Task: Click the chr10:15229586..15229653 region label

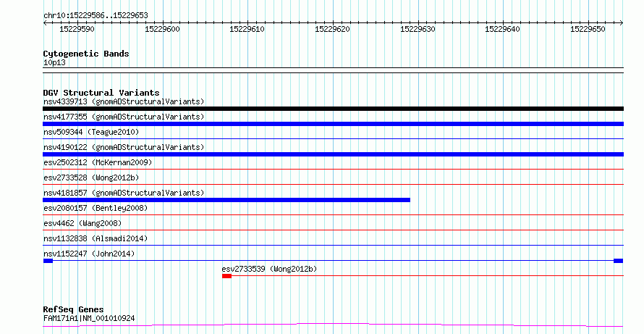Action: (x=96, y=16)
